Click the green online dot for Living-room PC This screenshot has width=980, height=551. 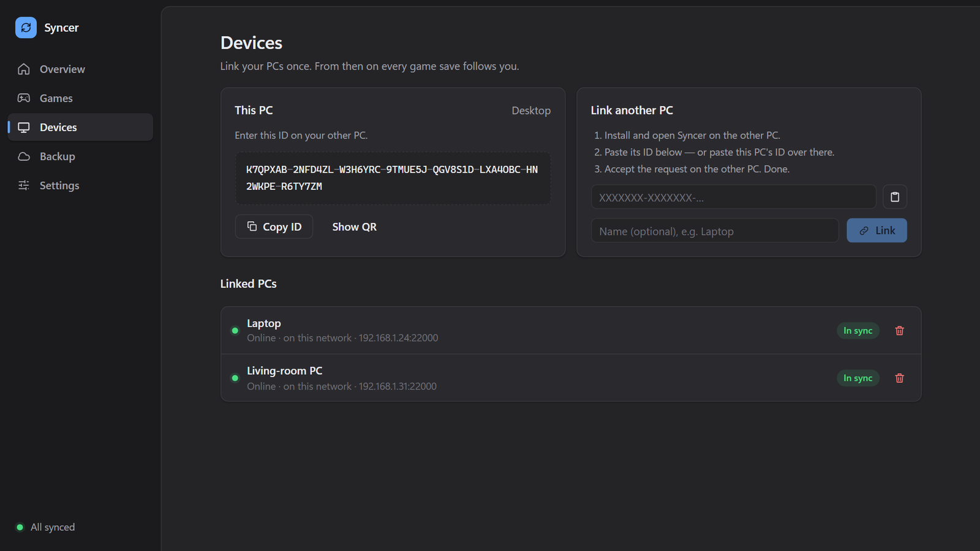click(235, 378)
